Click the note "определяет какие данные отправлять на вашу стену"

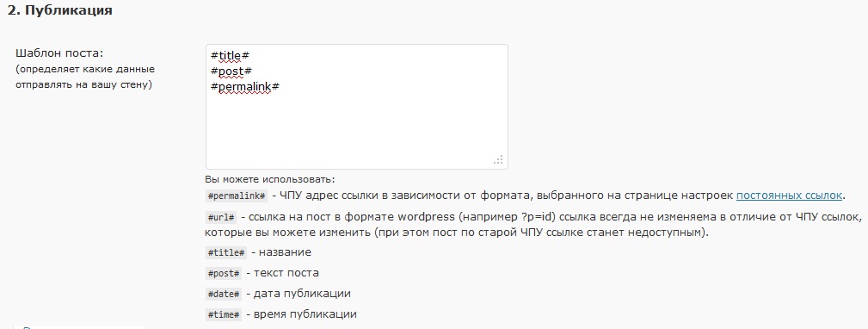point(85,78)
